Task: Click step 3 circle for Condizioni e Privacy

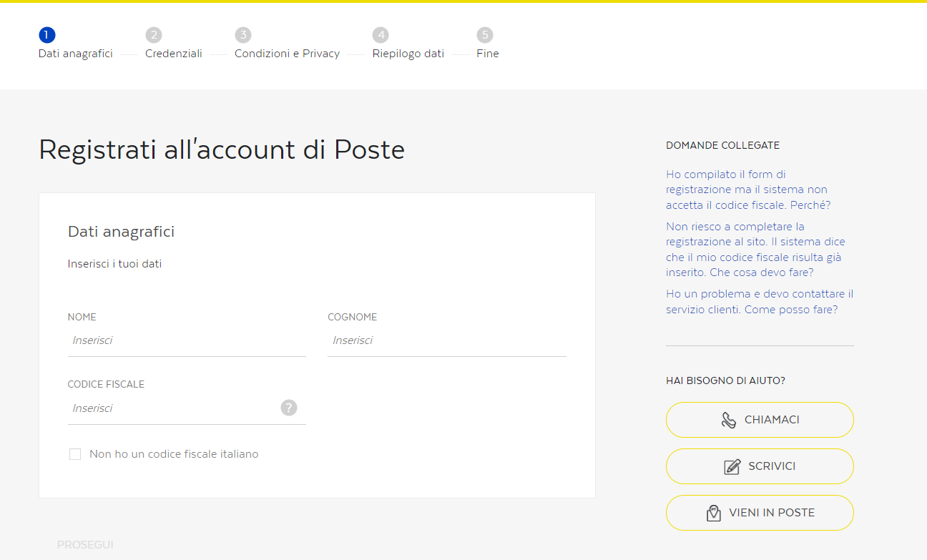Action: [x=243, y=34]
